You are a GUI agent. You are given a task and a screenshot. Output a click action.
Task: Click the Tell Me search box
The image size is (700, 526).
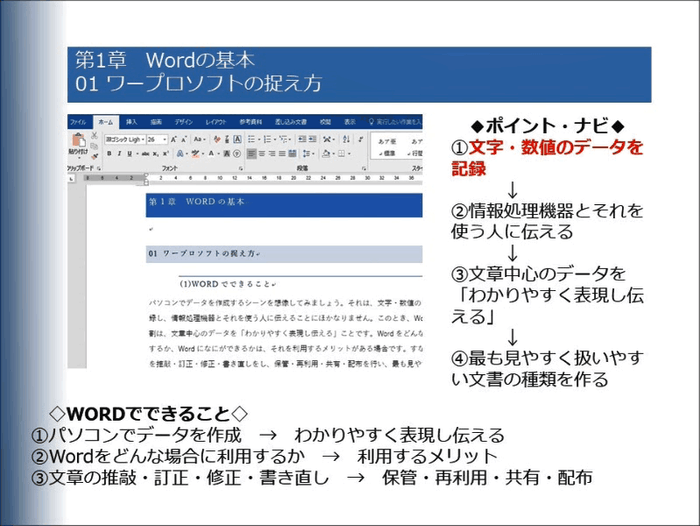395,122
